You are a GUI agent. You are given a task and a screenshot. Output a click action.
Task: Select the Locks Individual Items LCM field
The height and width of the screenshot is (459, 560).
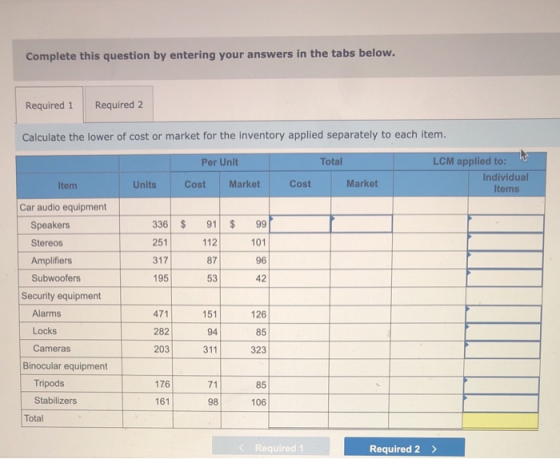(x=503, y=332)
